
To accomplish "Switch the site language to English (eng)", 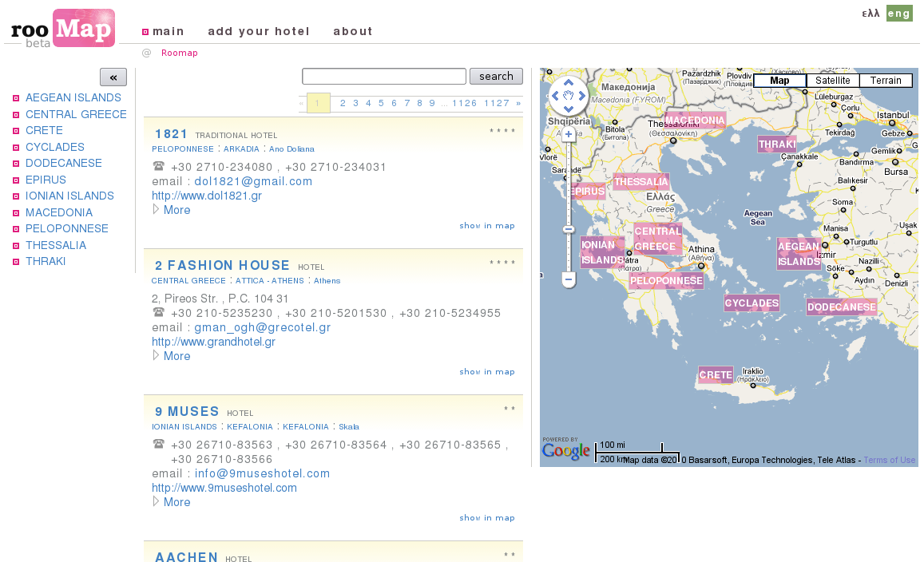I will [x=899, y=14].
